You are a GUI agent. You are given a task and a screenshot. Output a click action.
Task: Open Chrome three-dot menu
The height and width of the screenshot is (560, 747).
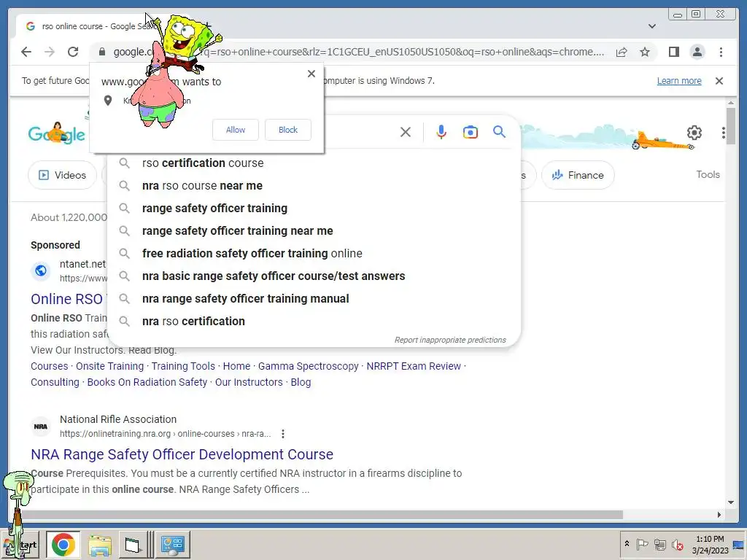(x=721, y=52)
